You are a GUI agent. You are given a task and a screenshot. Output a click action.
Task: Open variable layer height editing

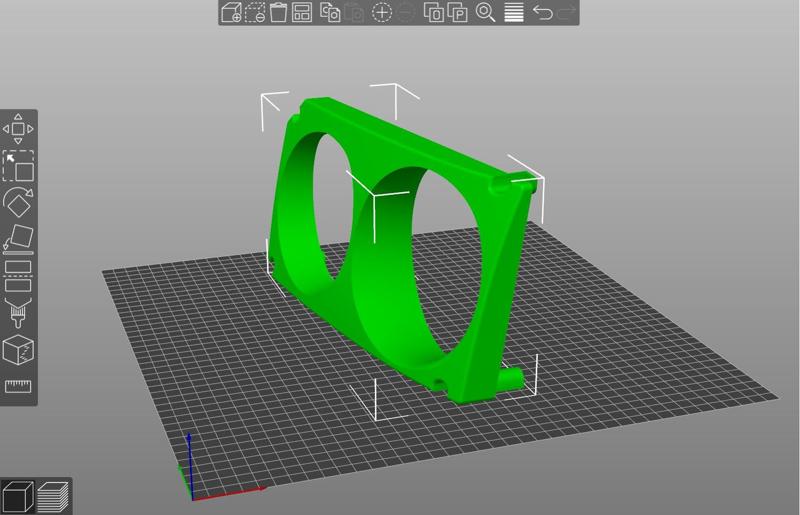(514, 12)
